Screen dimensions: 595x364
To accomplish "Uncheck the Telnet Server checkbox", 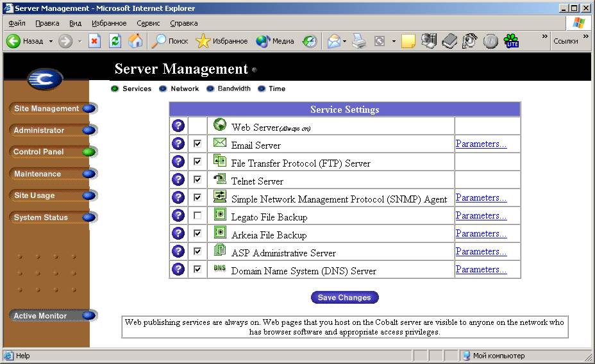I will point(197,180).
